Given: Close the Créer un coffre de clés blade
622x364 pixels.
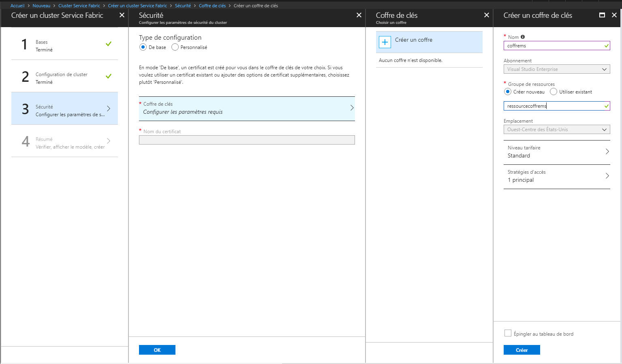Looking at the screenshot, I should point(614,15).
